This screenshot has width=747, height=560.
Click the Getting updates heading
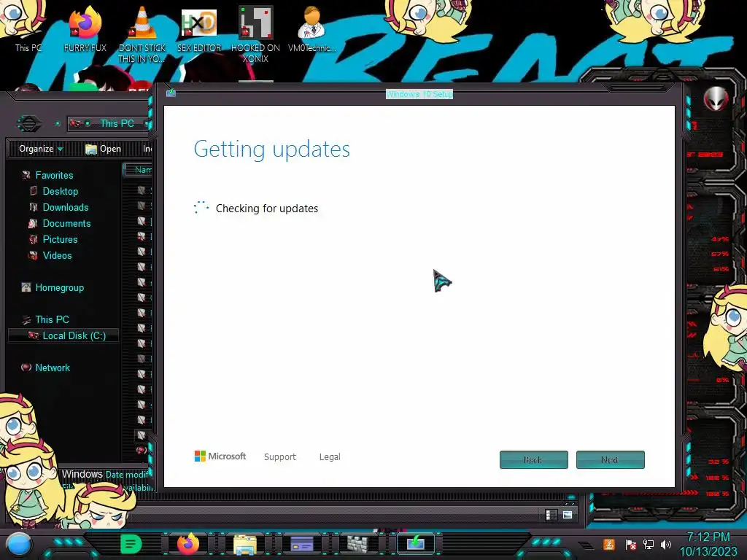pos(271,149)
